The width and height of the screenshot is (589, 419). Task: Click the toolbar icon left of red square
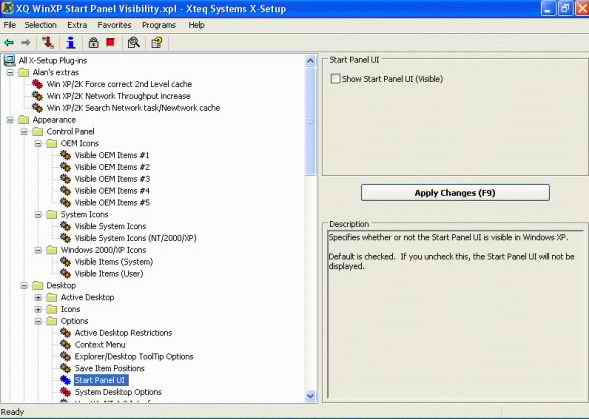click(94, 42)
